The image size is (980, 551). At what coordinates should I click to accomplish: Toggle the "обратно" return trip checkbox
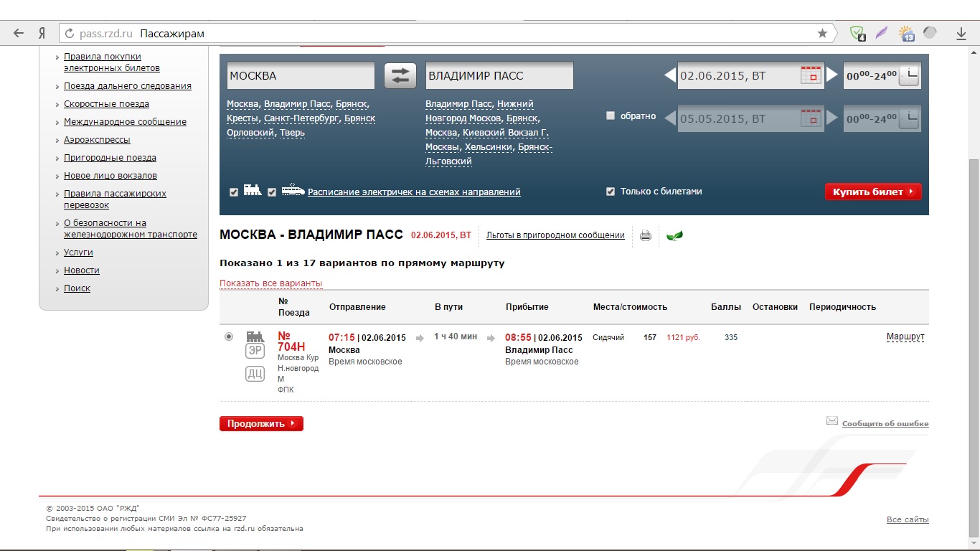(x=611, y=116)
